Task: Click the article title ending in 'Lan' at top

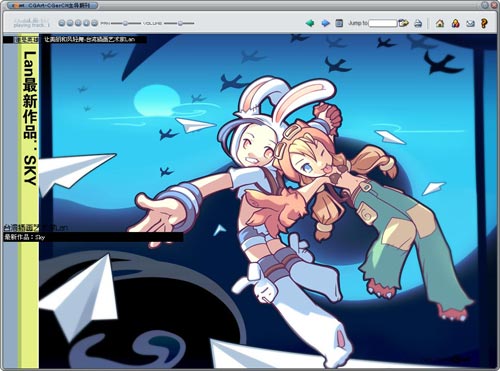Action: click(90, 39)
